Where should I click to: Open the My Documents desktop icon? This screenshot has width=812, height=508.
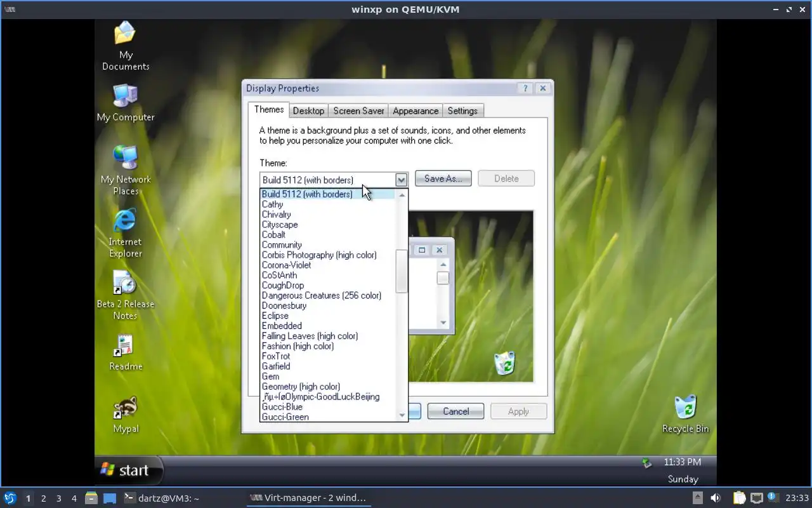[126, 46]
